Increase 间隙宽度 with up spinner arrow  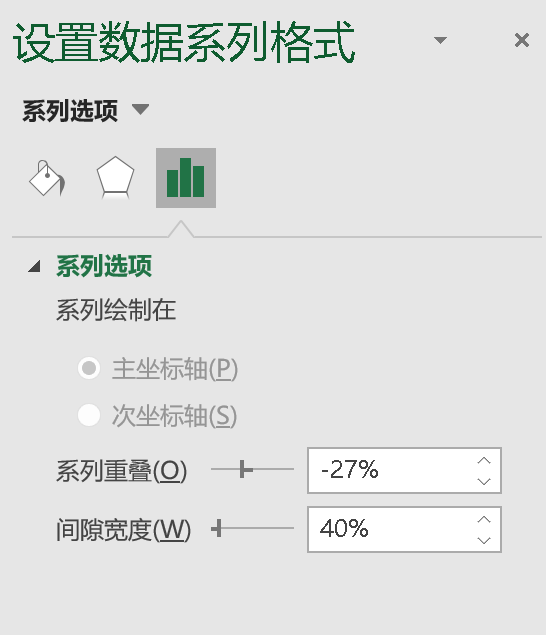[x=484, y=519]
